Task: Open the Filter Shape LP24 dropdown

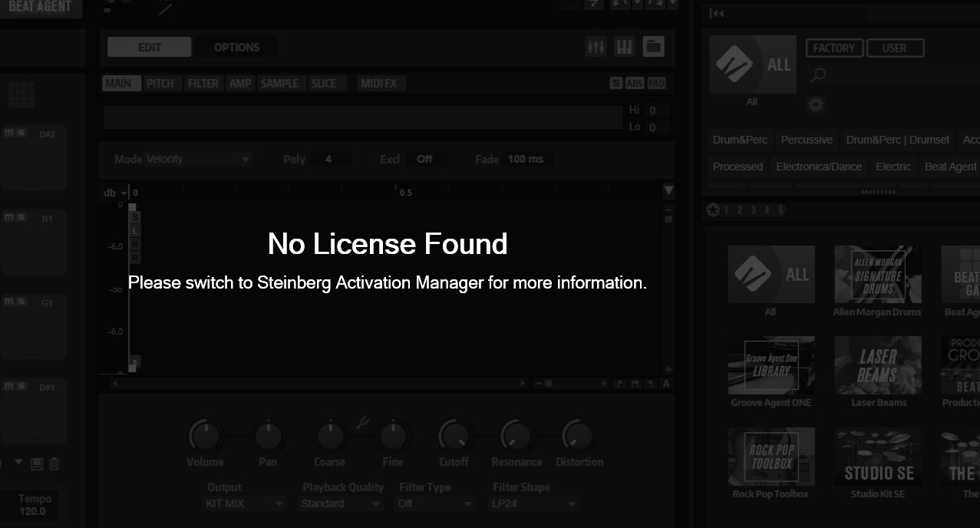Action: pos(534,504)
